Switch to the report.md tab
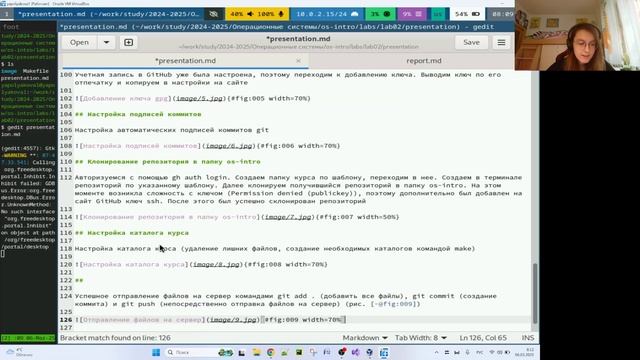Viewport: 640px width, 360px height. pyautogui.click(x=424, y=60)
